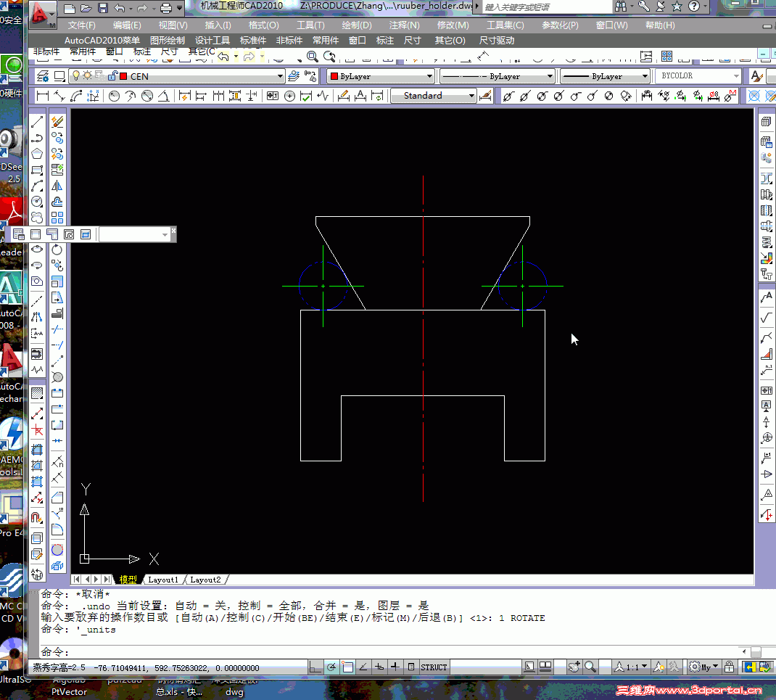This screenshot has width=776, height=700.
Task: Click the keyword search box in title bar
Action: click(x=546, y=7)
